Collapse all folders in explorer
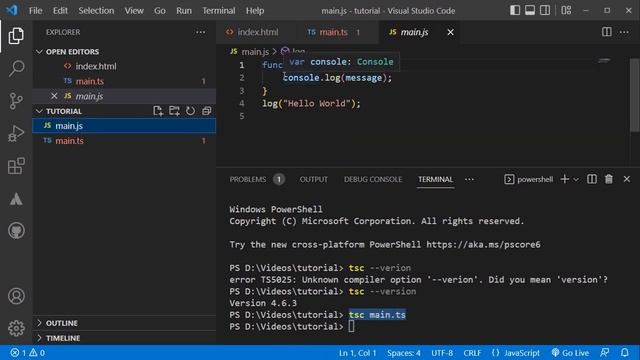Viewport: 640px width, 360px height. 207,111
